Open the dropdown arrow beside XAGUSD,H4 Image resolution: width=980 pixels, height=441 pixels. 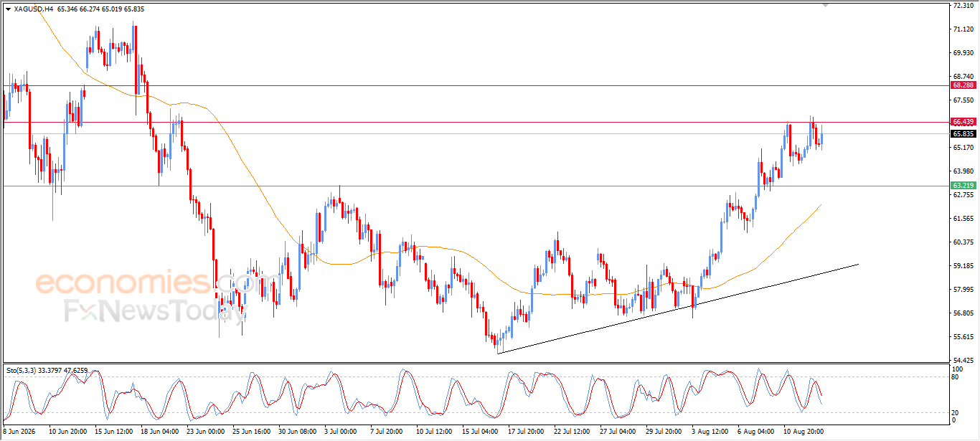coord(8,9)
